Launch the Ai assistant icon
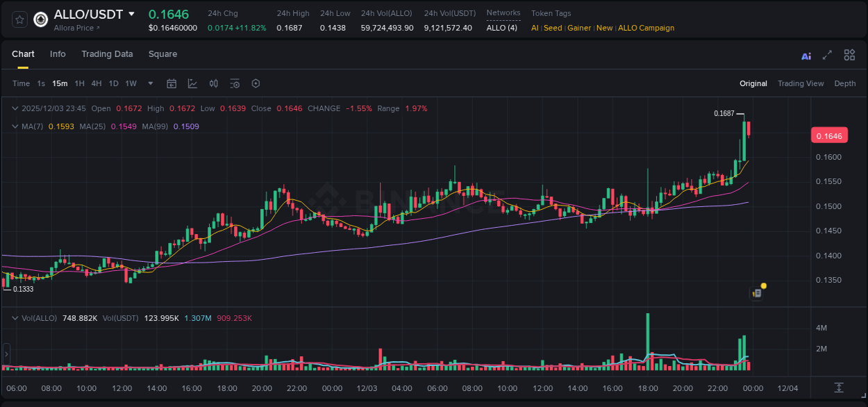 [x=806, y=54]
